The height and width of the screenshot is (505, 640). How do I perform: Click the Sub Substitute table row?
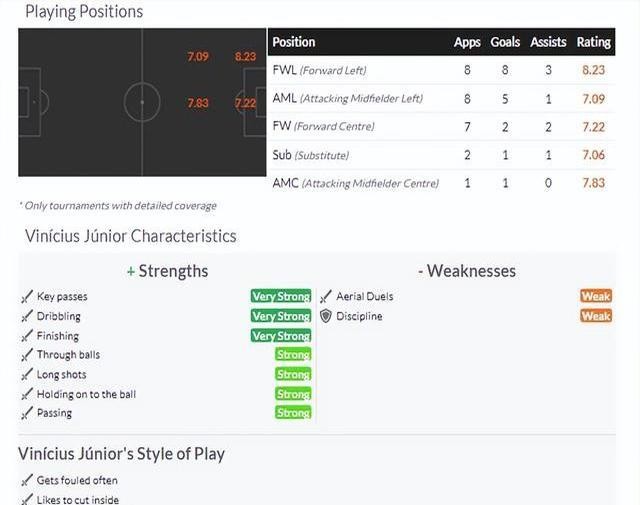(441, 155)
